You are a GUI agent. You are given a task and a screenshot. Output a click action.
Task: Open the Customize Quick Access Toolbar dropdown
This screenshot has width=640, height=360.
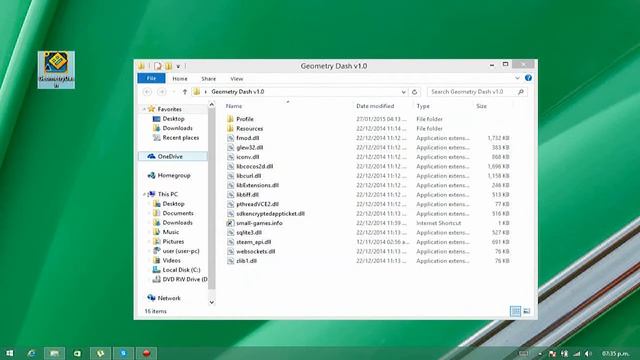point(178,66)
